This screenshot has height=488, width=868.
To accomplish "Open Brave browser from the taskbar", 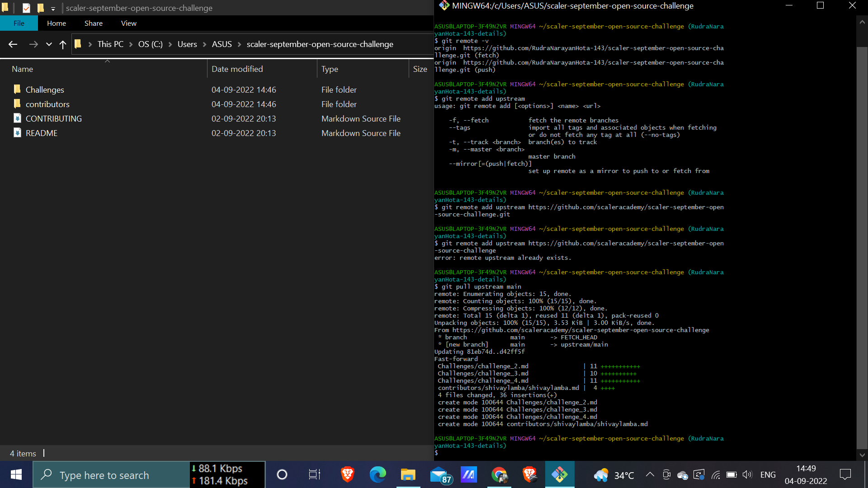I will (x=347, y=474).
